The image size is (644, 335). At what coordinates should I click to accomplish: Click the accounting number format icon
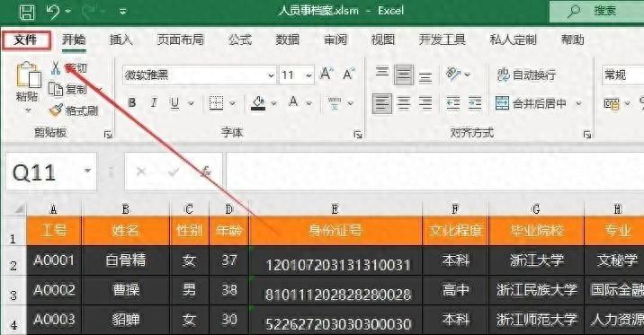[612, 104]
